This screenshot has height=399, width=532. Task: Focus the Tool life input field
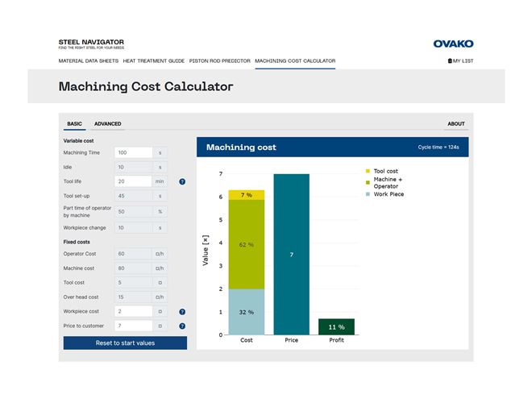pos(133,182)
